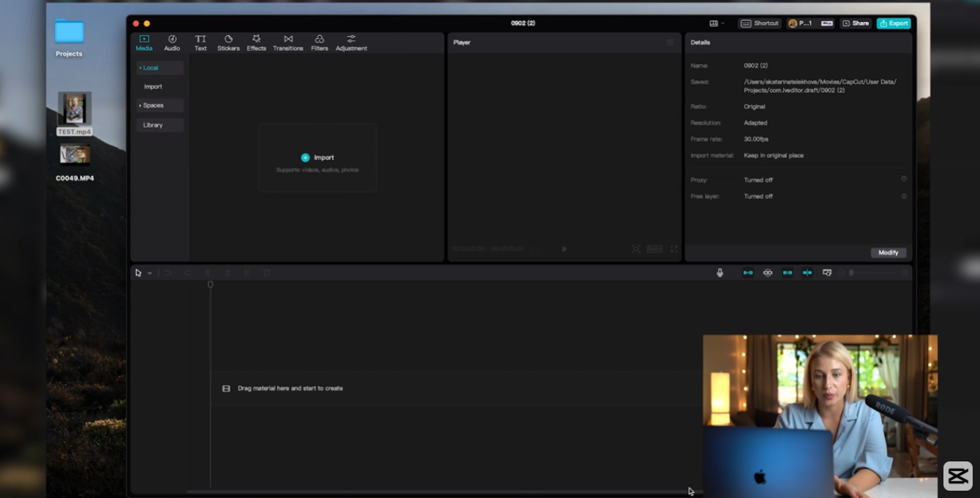Click the Proxy 'Turned off' value
The width and height of the screenshot is (980, 498).
[758, 180]
